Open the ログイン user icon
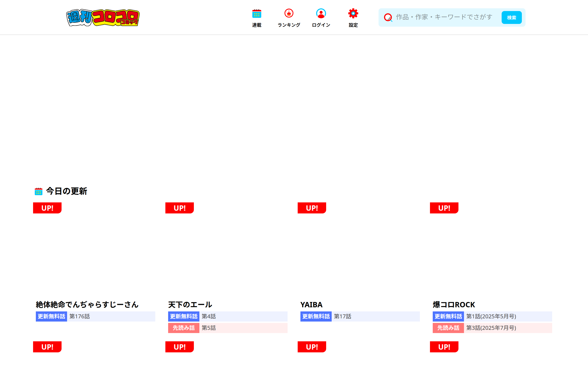 click(321, 13)
